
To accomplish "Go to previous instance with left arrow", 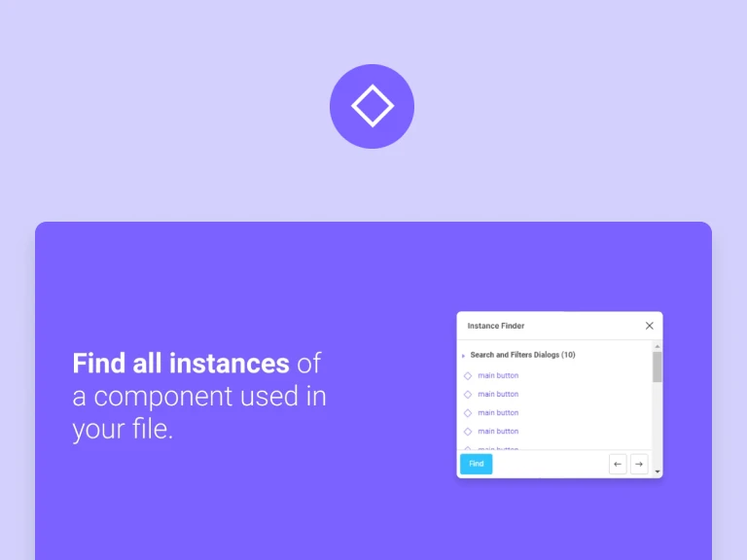I will point(618,464).
